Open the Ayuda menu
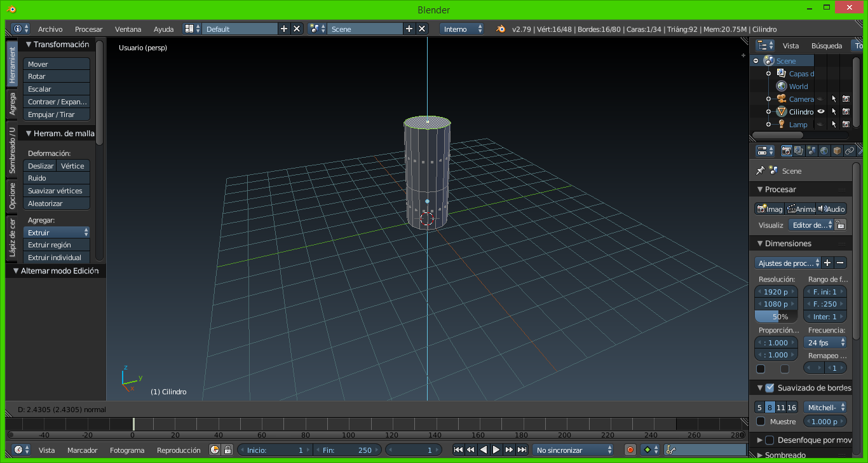This screenshot has width=868, height=463. 163,29
